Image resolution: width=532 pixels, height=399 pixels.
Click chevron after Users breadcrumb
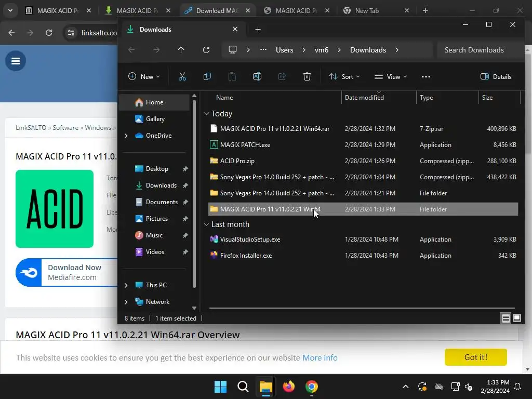click(304, 50)
